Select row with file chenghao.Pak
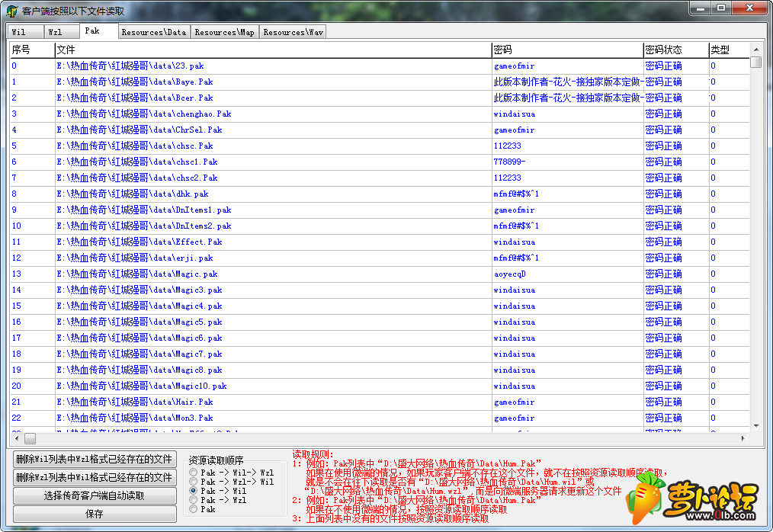 point(380,114)
